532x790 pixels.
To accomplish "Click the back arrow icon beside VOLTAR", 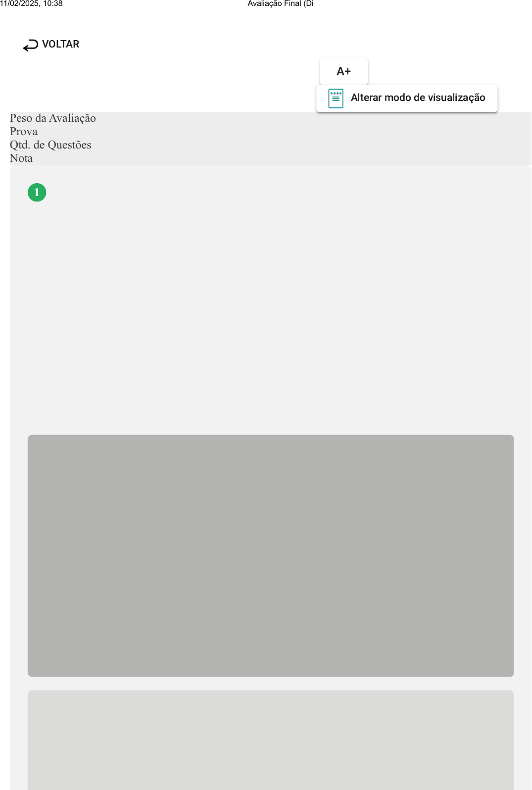I will tap(30, 45).
